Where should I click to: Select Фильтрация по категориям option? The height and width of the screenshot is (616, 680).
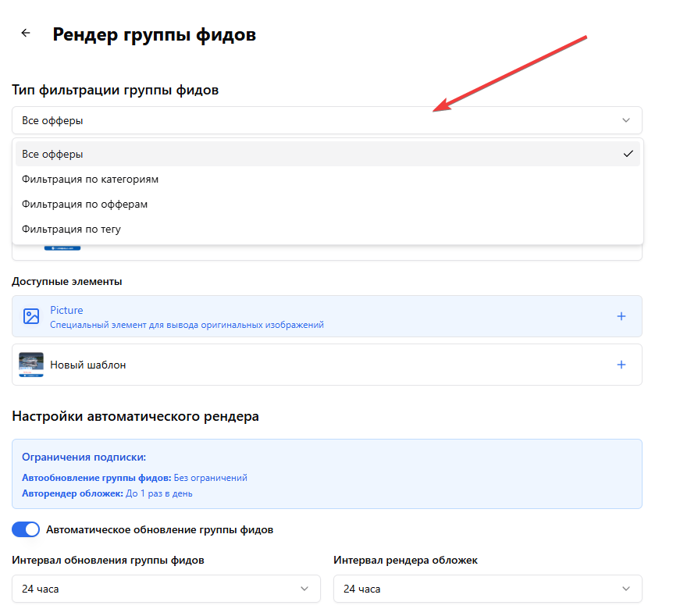pyautogui.click(x=91, y=179)
